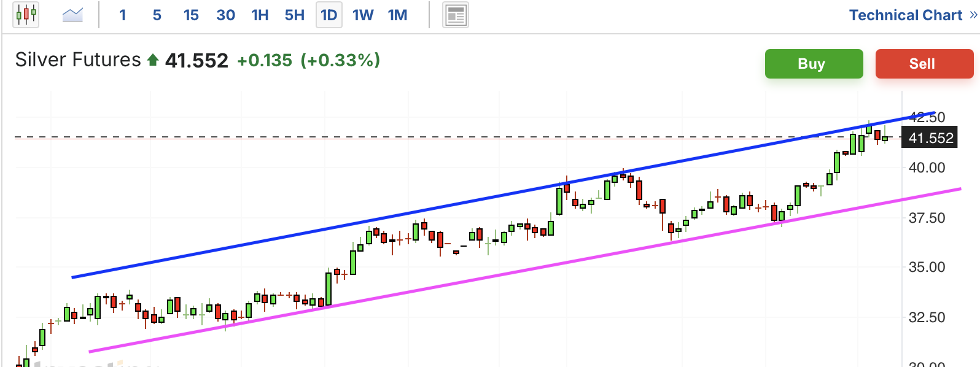Click the magenta lower trendline
Image resolution: width=980 pixels, height=367 pixels.
click(525, 271)
